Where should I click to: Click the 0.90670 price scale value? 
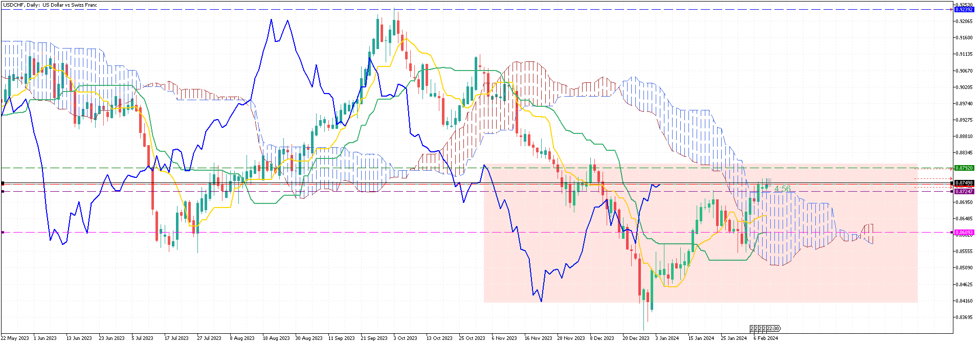pyautogui.click(x=965, y=71)
